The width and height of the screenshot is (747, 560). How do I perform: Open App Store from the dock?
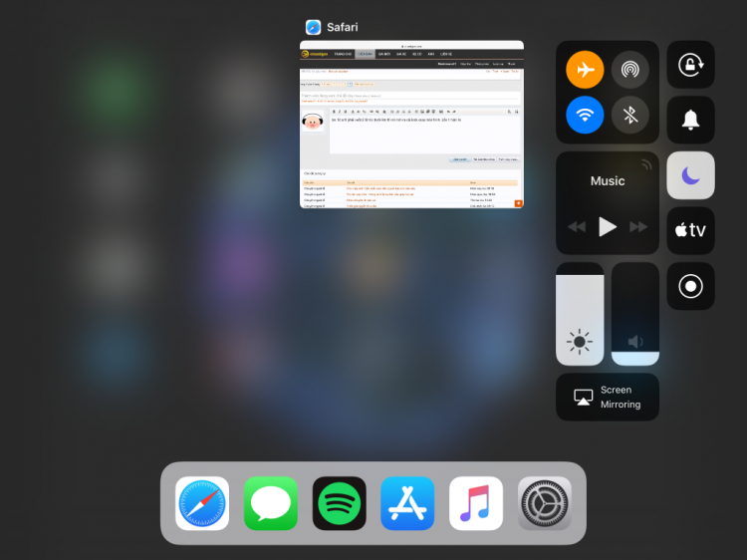pos(407,503)
